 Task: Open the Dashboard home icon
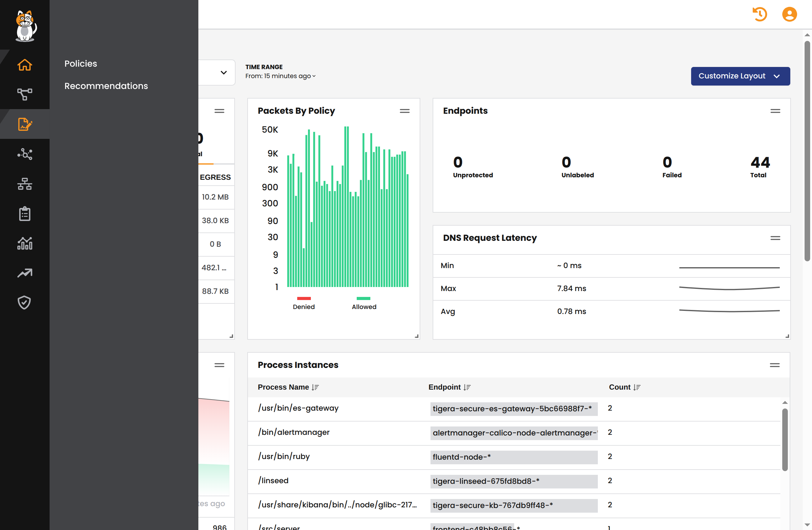click(24, 65)
